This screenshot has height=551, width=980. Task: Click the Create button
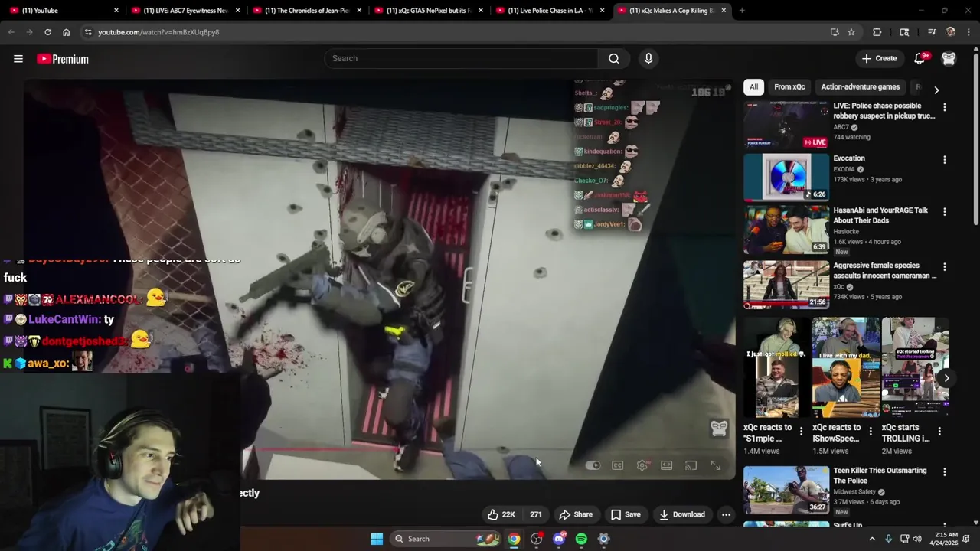(x=879, y=58)
